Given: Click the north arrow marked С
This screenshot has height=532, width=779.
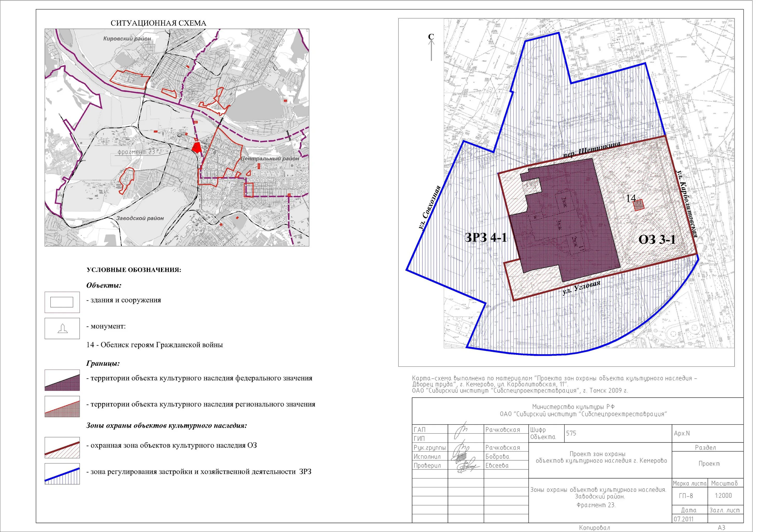Looking at the screenshot, I should point(431,47).
